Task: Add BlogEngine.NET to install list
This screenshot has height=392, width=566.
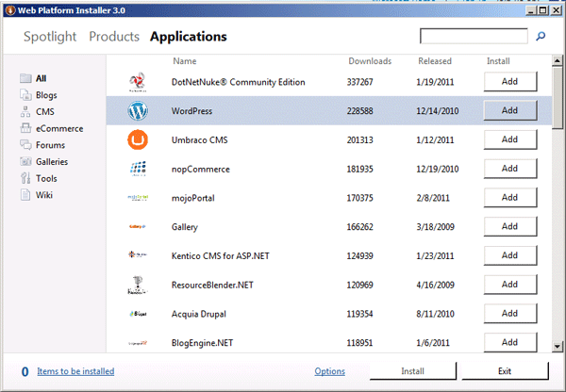Action: point(510,342)
